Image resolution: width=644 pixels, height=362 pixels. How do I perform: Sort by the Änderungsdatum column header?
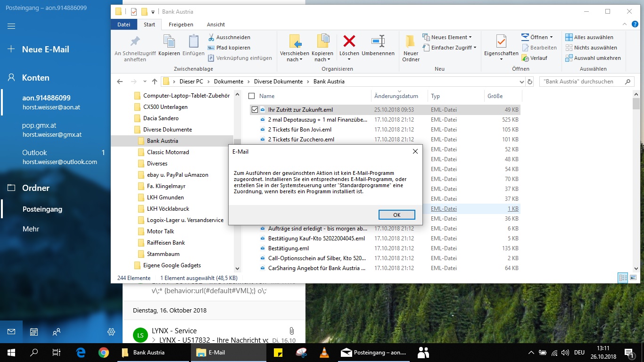(x=396, y=96)
